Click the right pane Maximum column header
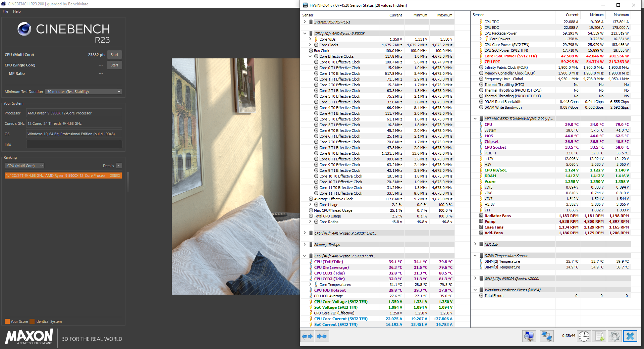The width and height of the screenshot is (644, 349). (619, 15)
